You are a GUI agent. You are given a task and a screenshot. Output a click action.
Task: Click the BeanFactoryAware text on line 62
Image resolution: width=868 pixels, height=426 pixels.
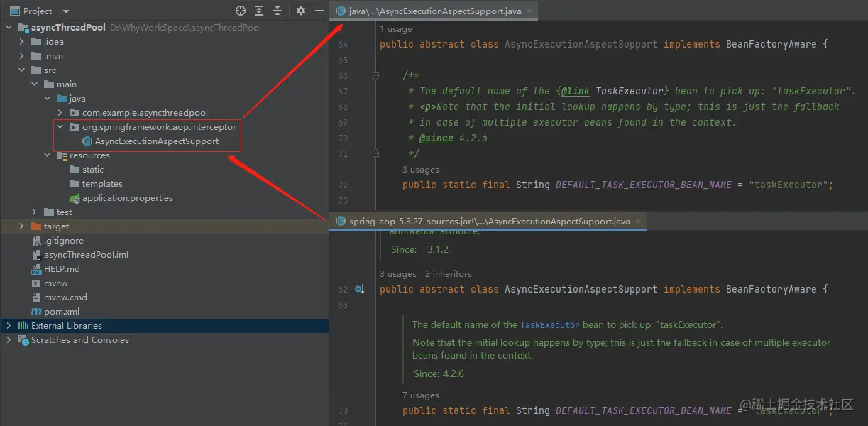(771, 289)
